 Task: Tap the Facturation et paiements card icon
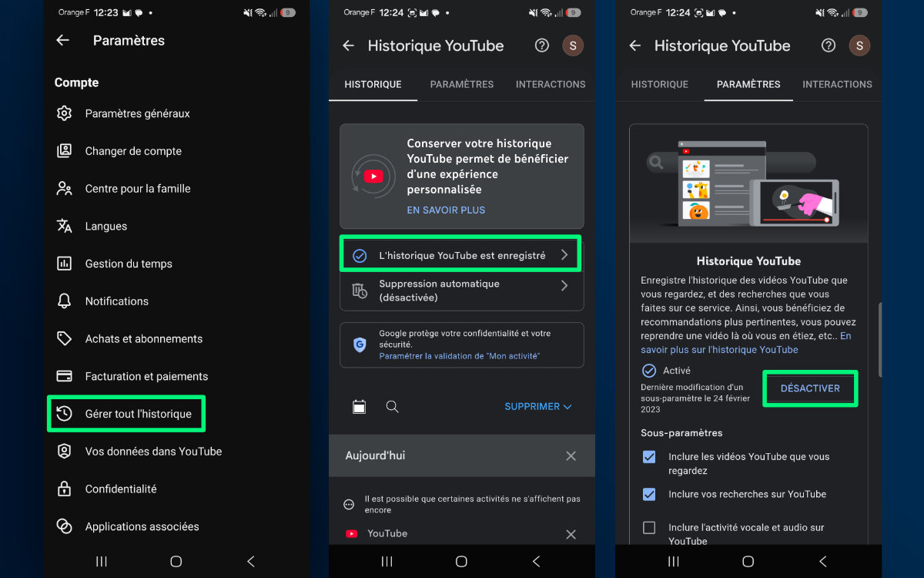pyautogui.click(x=65, y=376)
